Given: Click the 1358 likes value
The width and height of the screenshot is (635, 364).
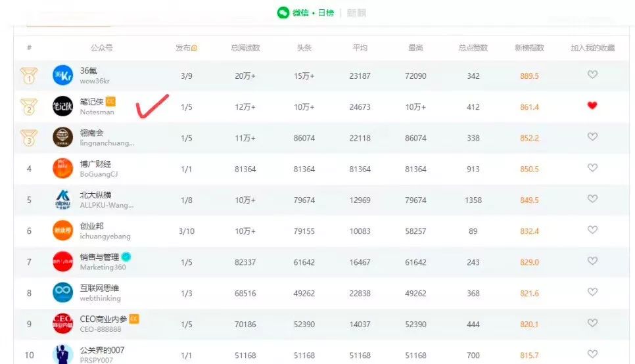Looking at the screenshot, I should (x=473, y=200).
